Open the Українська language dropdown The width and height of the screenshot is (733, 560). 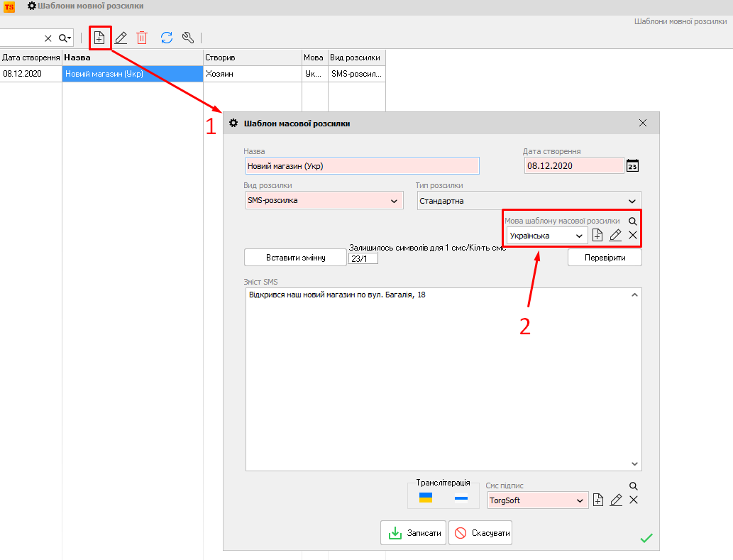[579, 236]
